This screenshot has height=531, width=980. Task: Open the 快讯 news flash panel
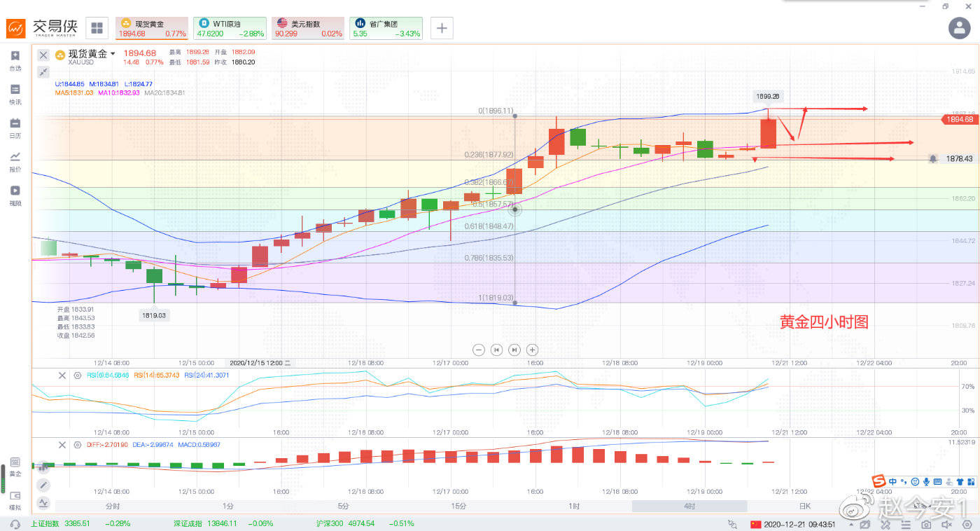(15, 94)
